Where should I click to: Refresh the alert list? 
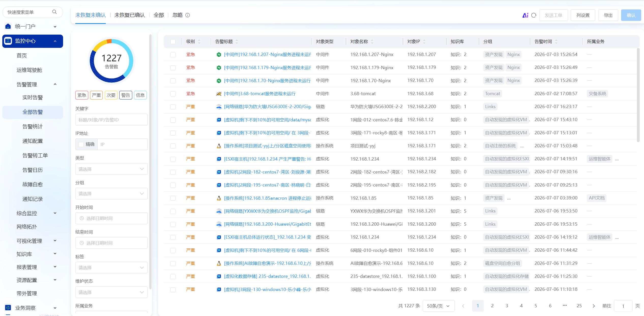point(534,15)
